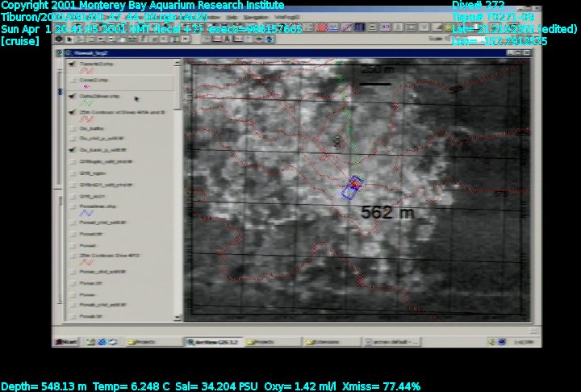Switch to ArcView GIS 3.2 taskbar button
The height and width of the screenshot is (392, 581).
212,342
